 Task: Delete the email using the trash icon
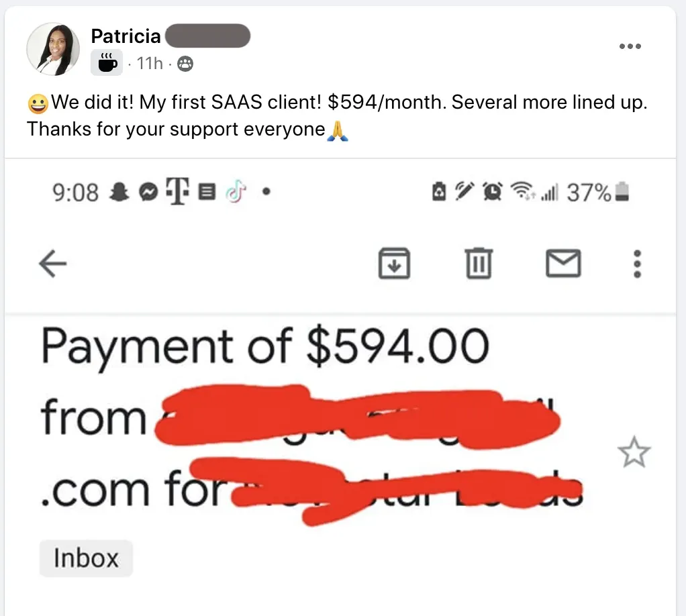(478, 263)
